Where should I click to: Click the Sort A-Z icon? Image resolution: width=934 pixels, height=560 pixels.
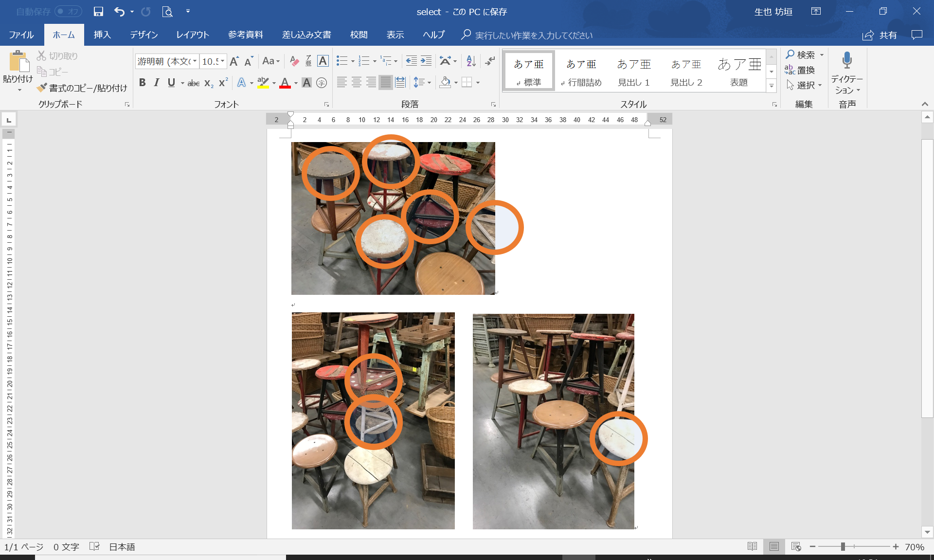[x=470, y=61]
